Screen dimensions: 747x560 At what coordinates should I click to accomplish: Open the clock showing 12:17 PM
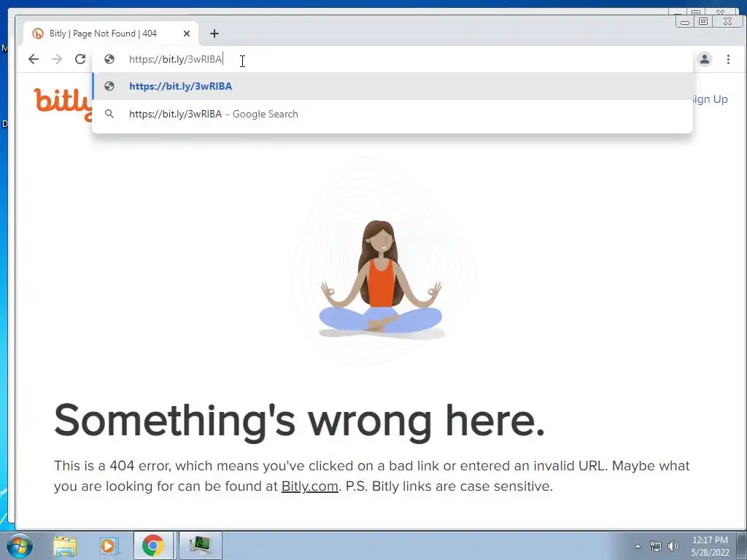pyautogui.click(x=710, y=546)
